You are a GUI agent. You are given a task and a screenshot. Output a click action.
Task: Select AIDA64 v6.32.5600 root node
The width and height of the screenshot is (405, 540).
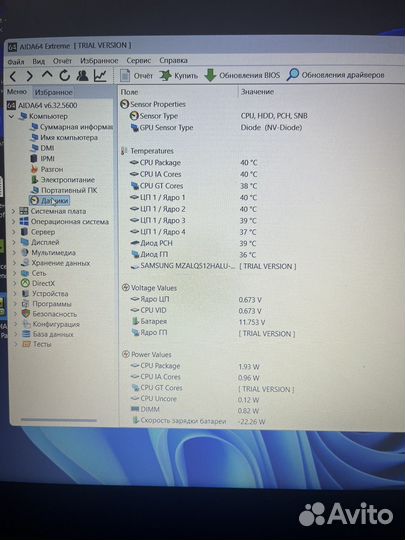coord(42,105)
